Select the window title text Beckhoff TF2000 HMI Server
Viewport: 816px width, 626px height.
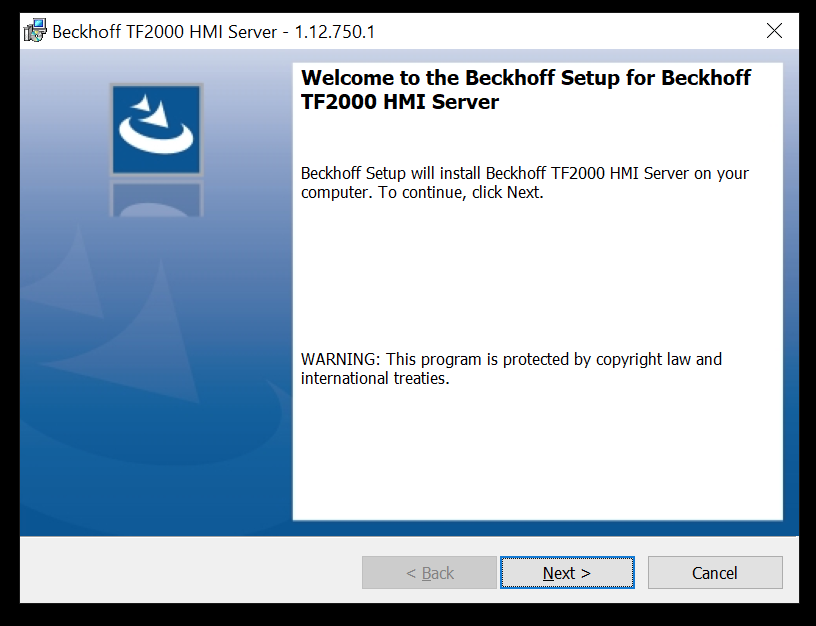tap(165, 32)
